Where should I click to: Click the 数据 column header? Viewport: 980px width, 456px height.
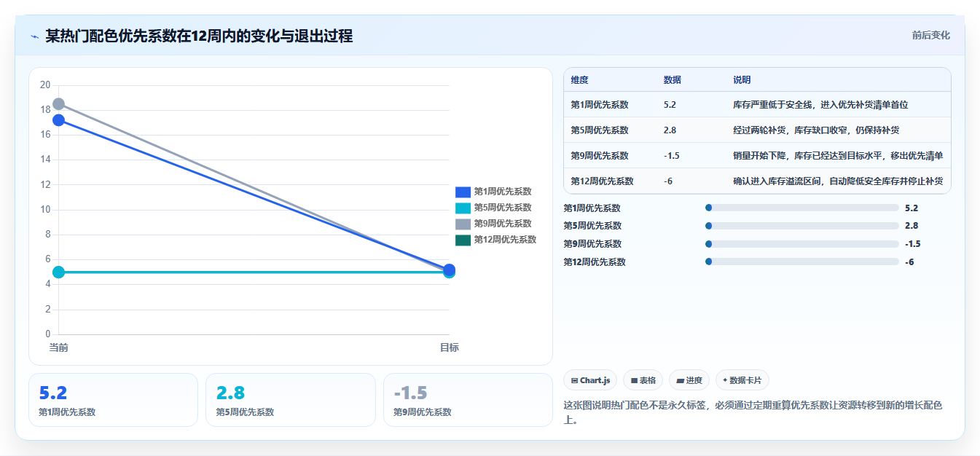tap(673, 80)
